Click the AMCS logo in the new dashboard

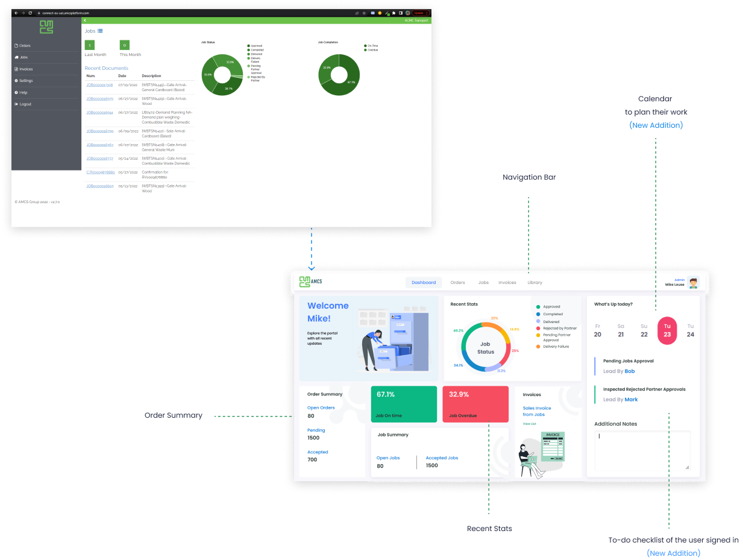click(x=310, y=282)
